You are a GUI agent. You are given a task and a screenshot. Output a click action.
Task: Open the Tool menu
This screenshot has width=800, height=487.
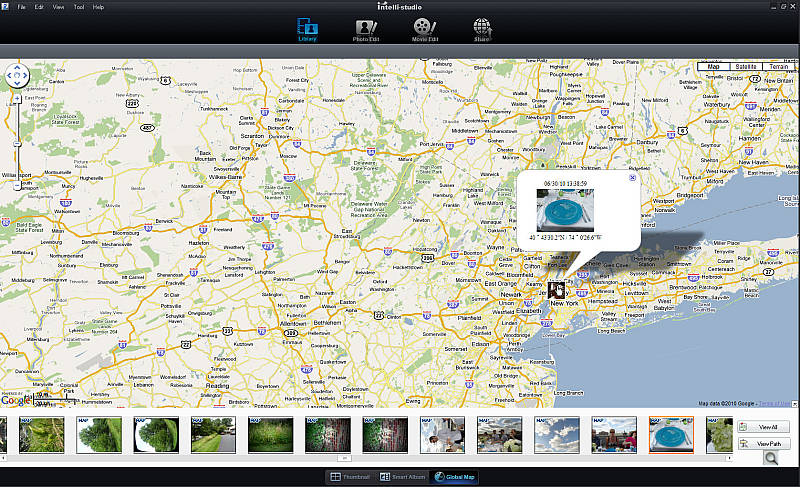point(78,7)
